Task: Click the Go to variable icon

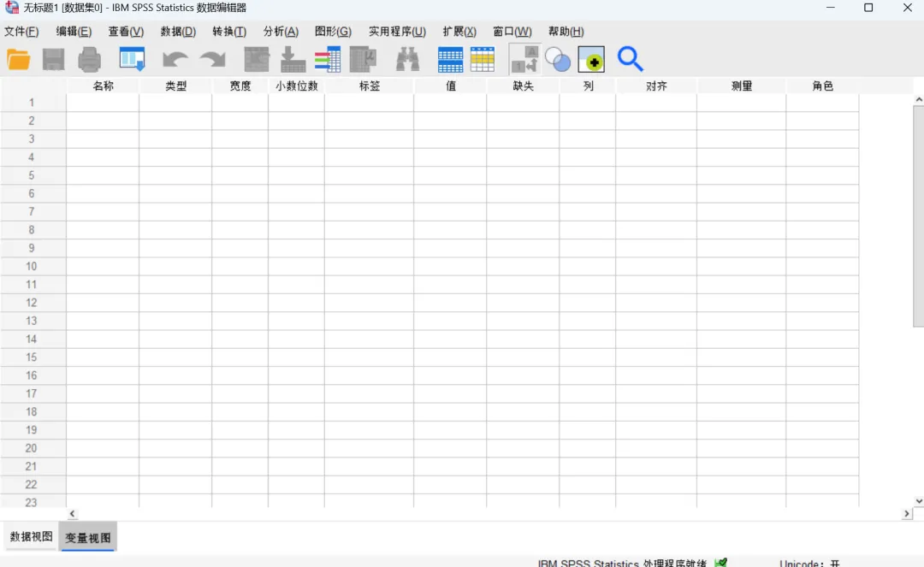Action: [293, 60]
